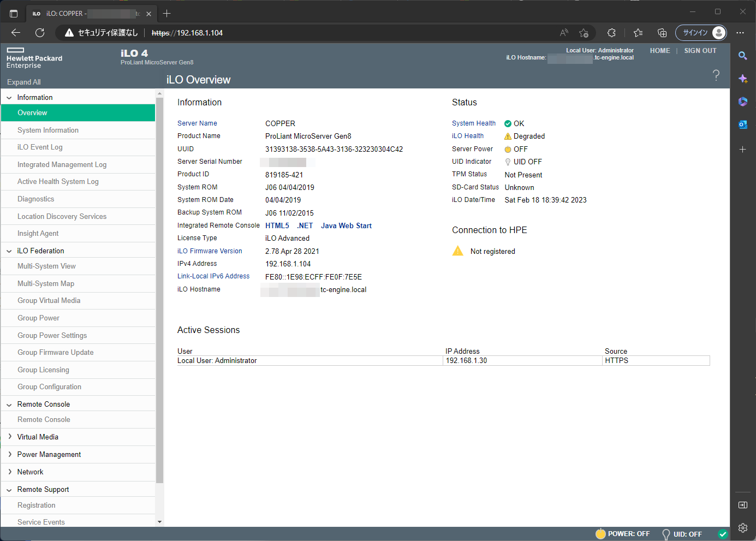
Task: Open read aloud icon in address bar
Action: 564,33
